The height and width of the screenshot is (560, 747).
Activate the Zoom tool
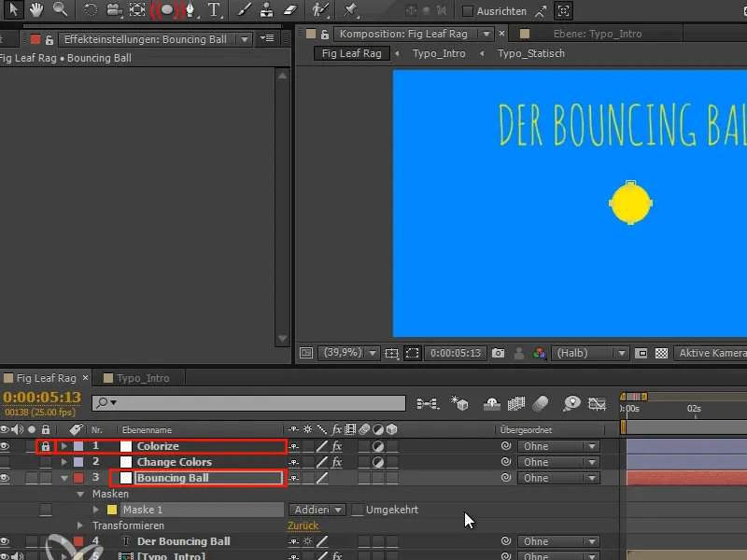(58, 10)
